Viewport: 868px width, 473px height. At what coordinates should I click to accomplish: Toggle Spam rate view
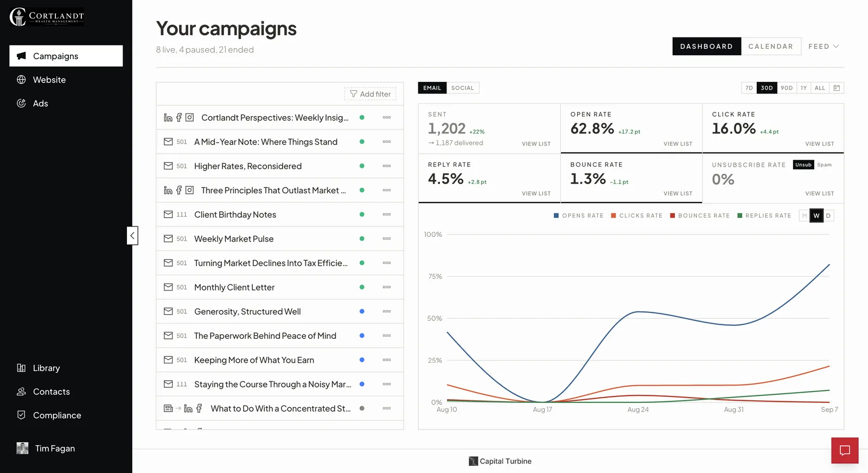[x=824, y=165]
